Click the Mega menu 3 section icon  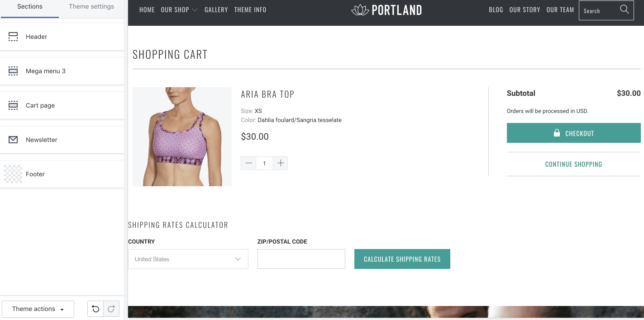coord(13,71)
